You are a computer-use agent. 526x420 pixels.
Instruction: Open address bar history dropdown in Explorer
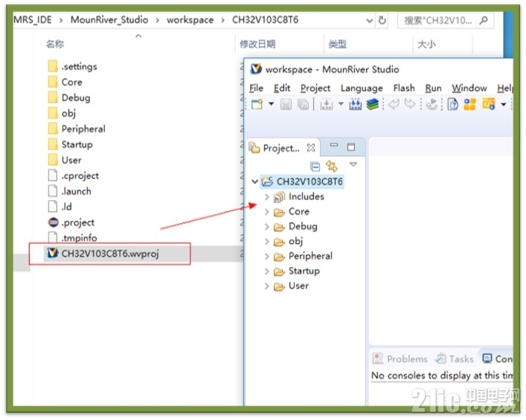(369, 21)
